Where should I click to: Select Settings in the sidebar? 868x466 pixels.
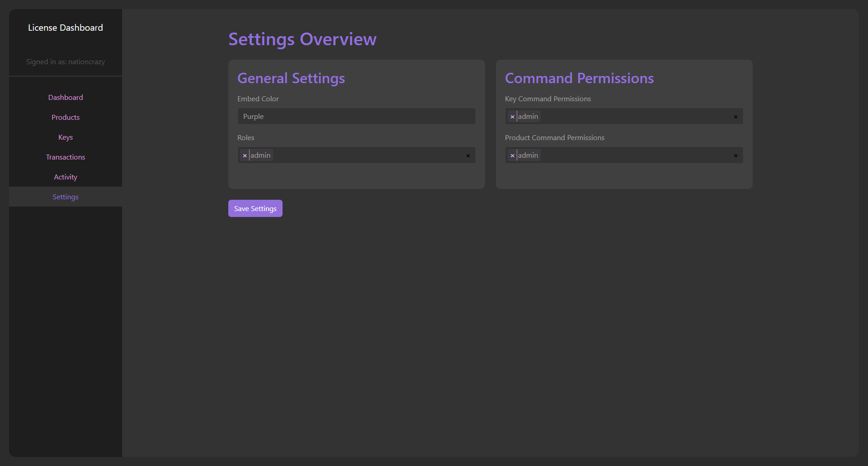click(66, 197)
